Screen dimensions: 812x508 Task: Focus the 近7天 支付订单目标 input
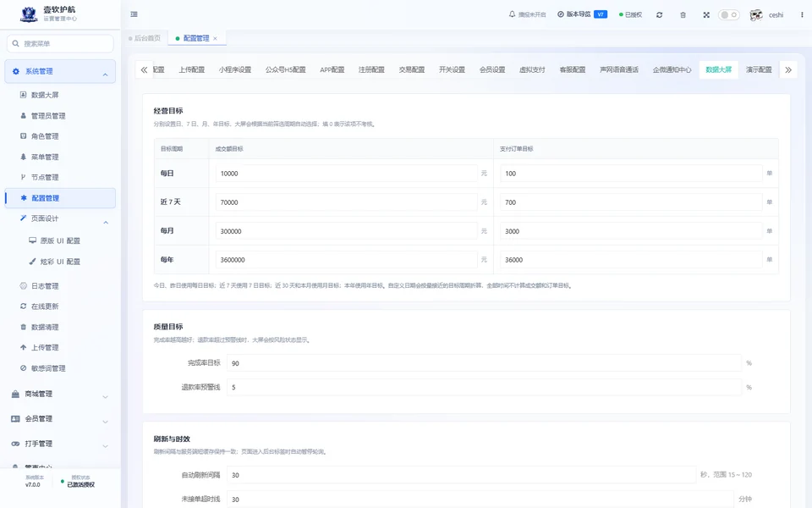[x=631, y=202]
